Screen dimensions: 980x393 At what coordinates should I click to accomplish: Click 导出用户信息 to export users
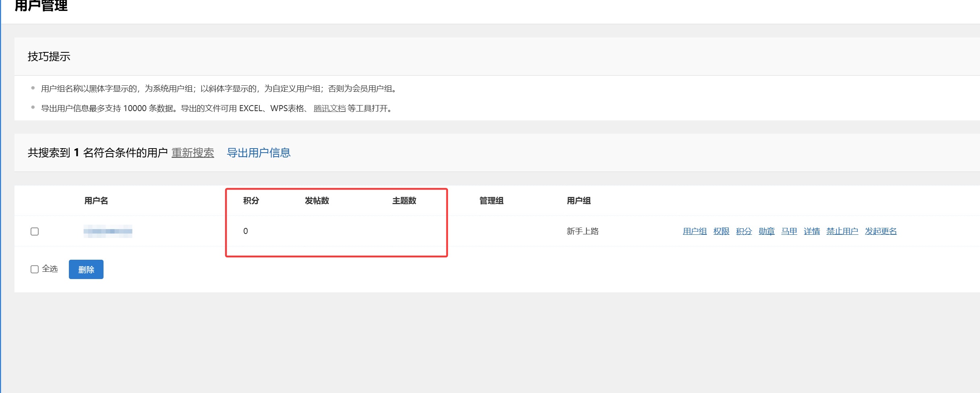(259, 152)
